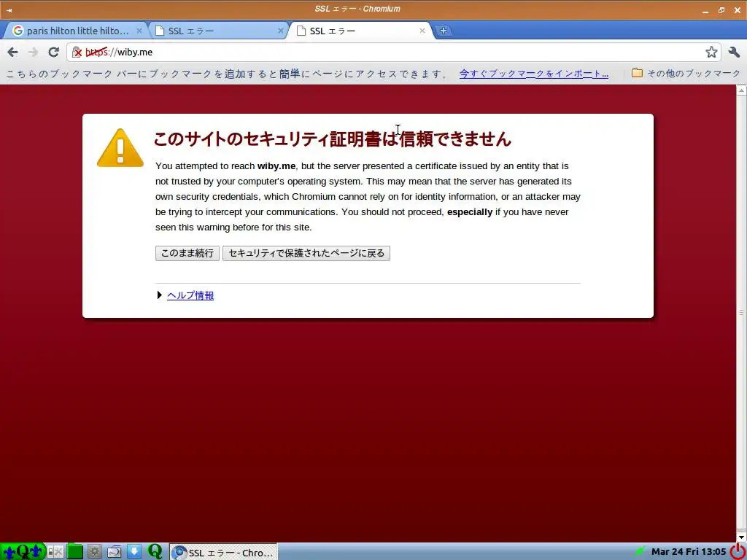This screenshot has width=747, height=560.
Task: Close the paris hilton tab
Action: [139, 31]
